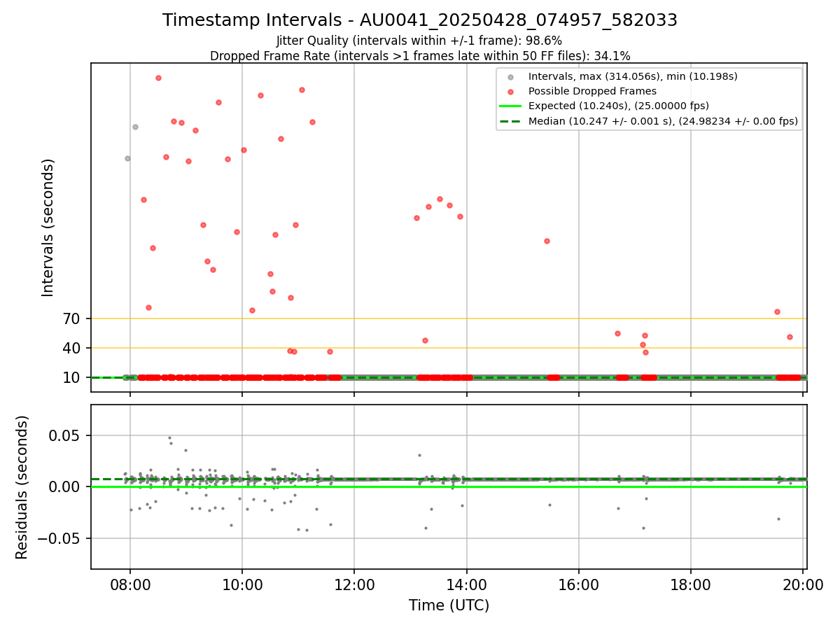Click the 'Intervals (seconds)' y-axis label
Screen dimensions: 840x630
click(48, 227)
